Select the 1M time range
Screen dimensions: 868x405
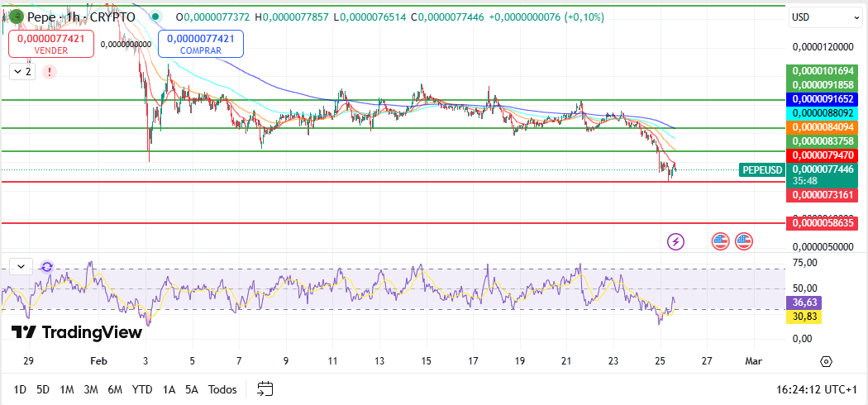click(67, 389)
